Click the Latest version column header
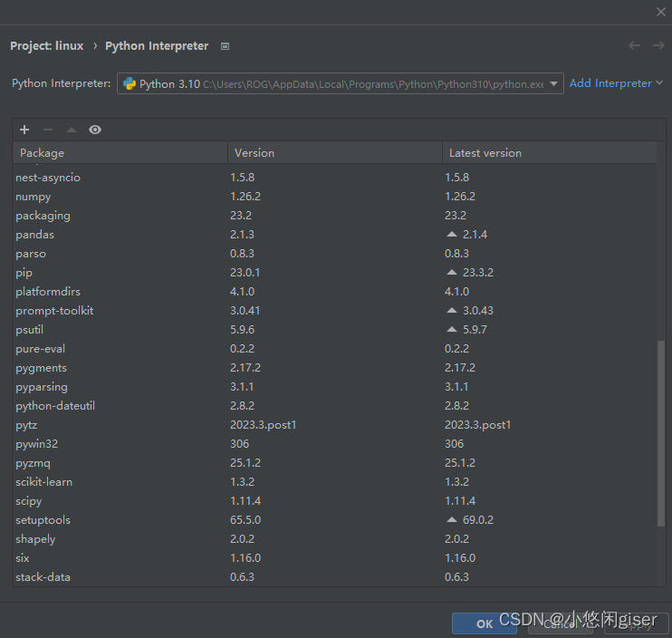This screenshot has width=672, height=638. click(550, 153)
